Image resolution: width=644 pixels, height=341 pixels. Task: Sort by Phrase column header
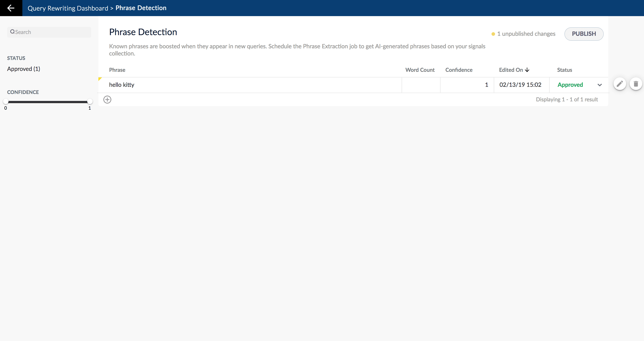tap(117, 70)
